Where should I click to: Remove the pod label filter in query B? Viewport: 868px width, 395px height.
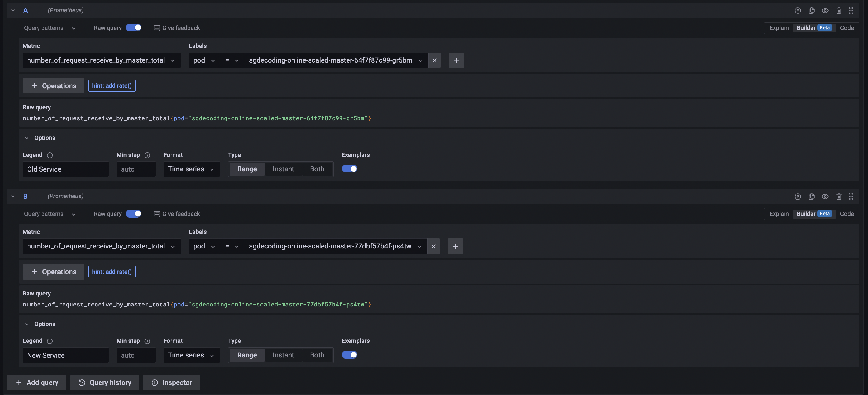click(433, 246)
